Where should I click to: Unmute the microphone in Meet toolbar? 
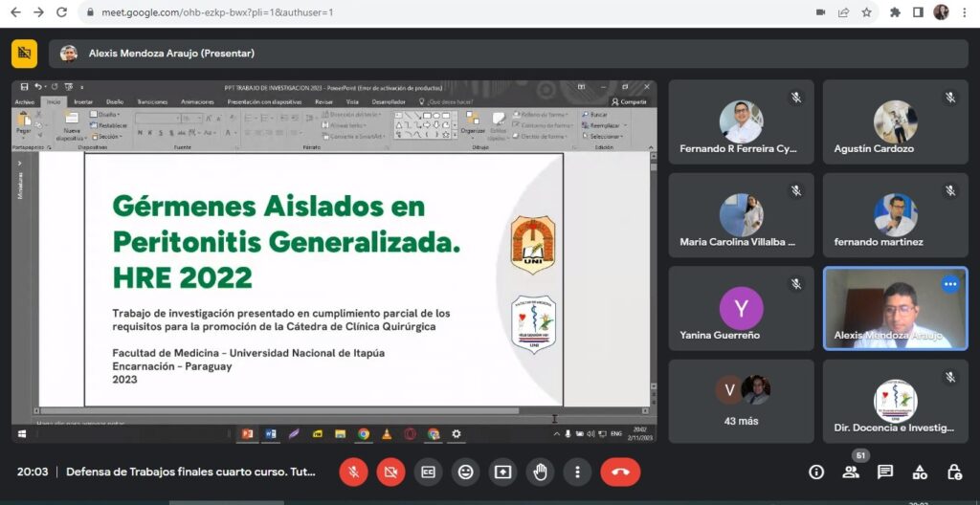click(353, 472)
